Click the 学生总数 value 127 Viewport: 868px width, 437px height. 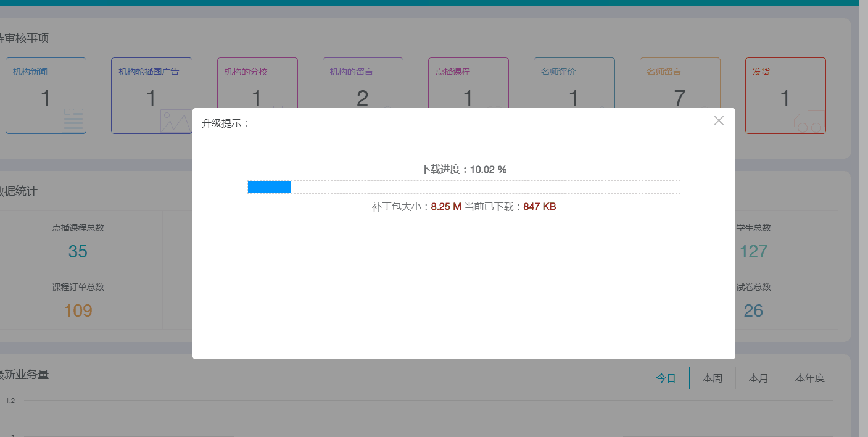753,251
